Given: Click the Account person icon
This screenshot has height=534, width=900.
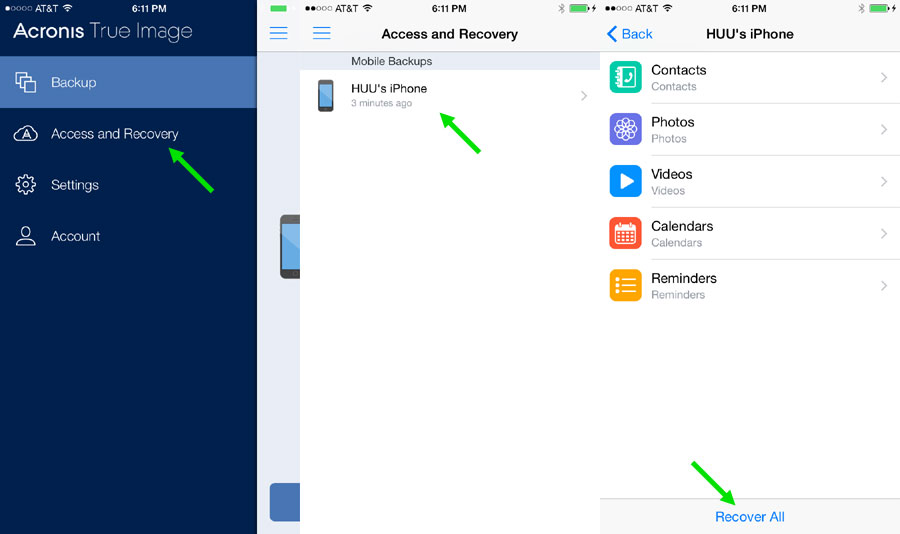Looking at the screenshot, I should point(25,236).
